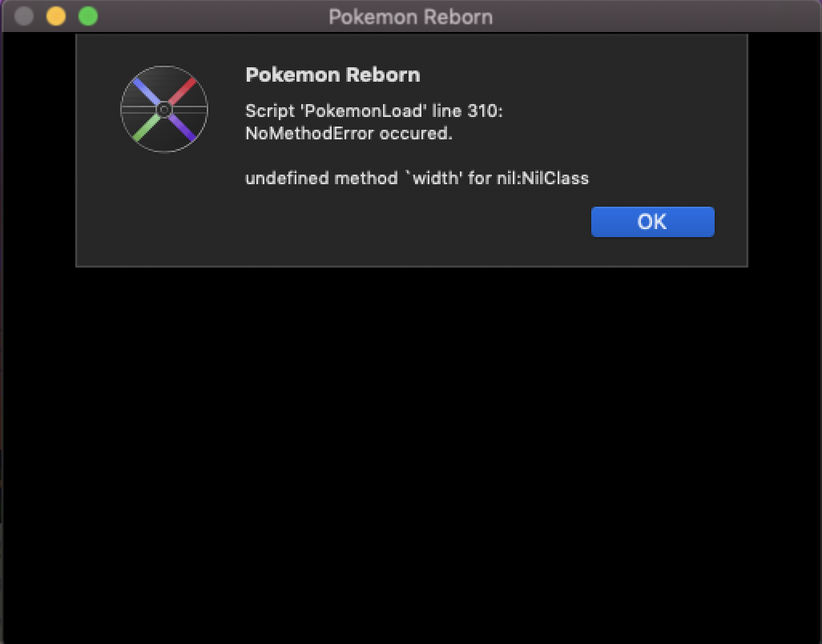This screenshot has width=822, height=644.
Task: Click the purple stripe of the pokeball icon
Action: (182, 127)
